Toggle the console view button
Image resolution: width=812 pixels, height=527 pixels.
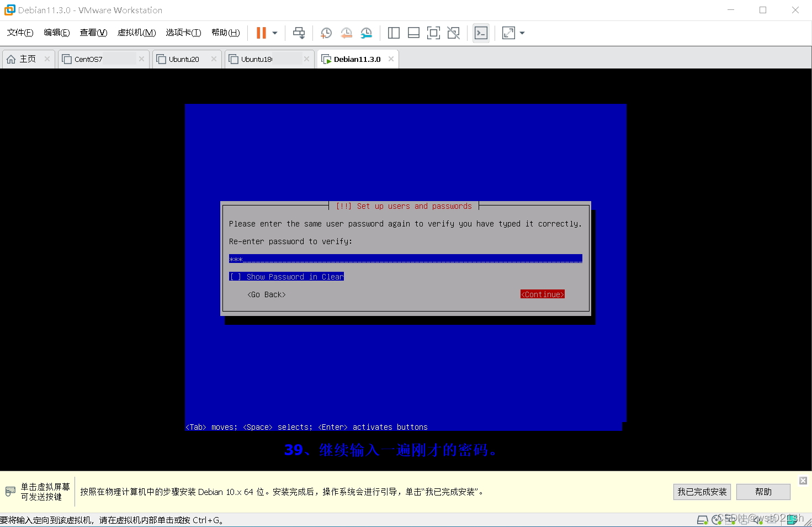481,33
